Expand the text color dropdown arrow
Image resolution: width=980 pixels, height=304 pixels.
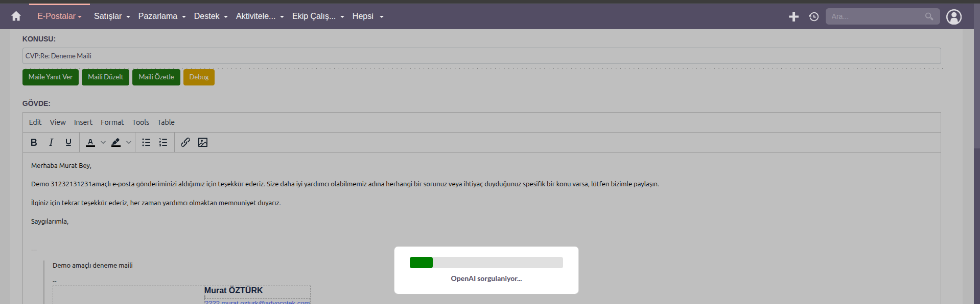pos(103,142)
